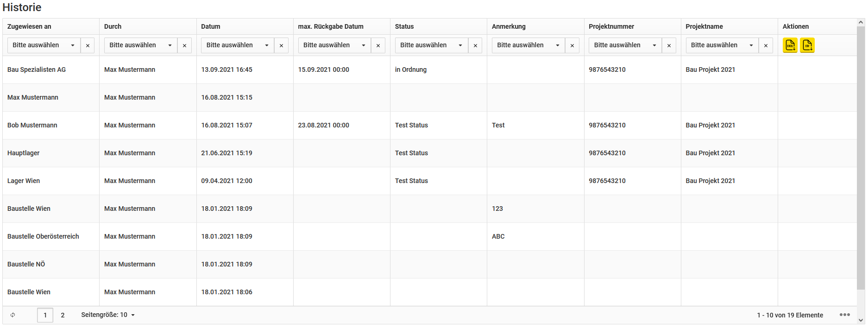Select the Bau Spezialisten AG row
Viewport: 868px width, 329px height.
pos(430,70)
